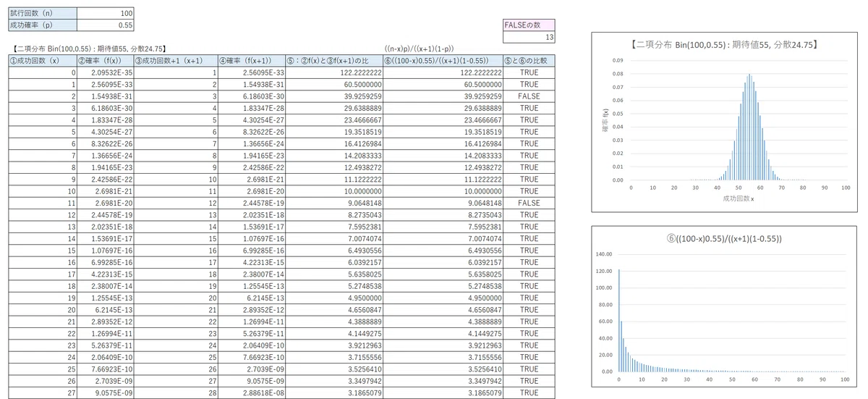Viewport: 868px width, 399px height.
Task: Select the ⑤と⑥の比較 column header
Action: click(529, 61)
